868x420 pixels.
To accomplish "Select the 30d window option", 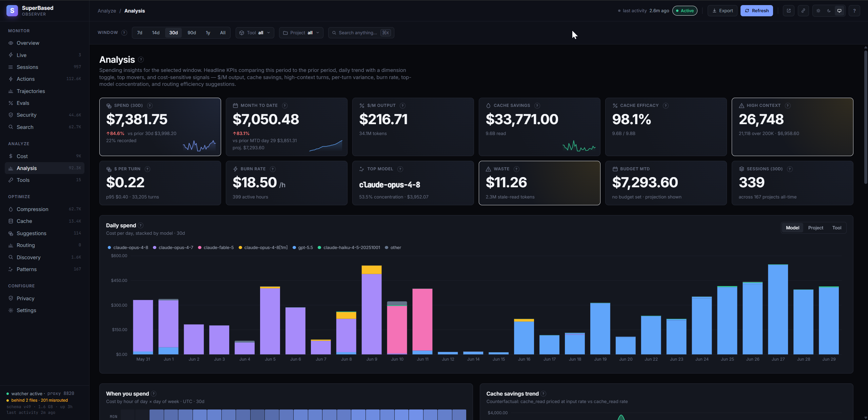I will 174,33.
